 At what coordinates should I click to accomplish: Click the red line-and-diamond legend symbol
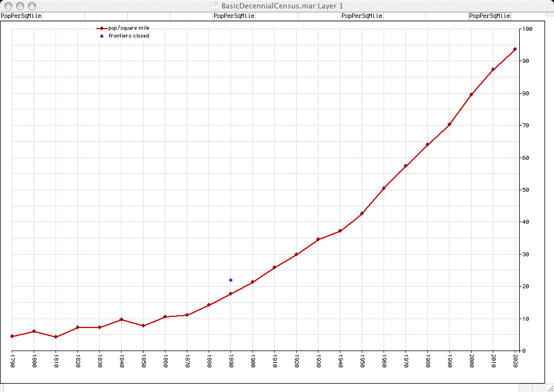click(x=101, y=28)
